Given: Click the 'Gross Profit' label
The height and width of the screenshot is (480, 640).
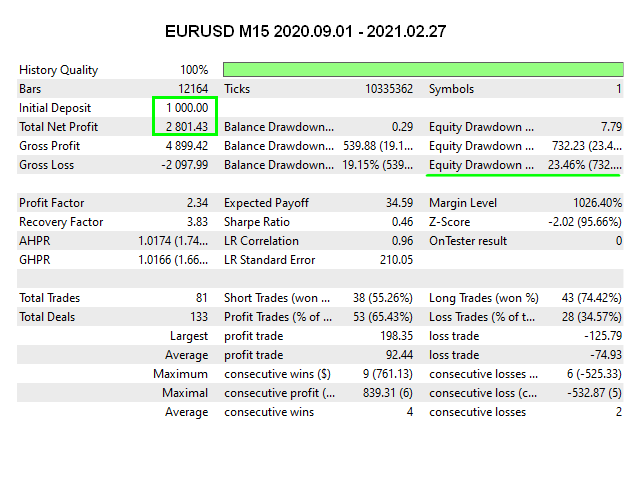Looking at the screenshot, I should (x=49, y=146).
